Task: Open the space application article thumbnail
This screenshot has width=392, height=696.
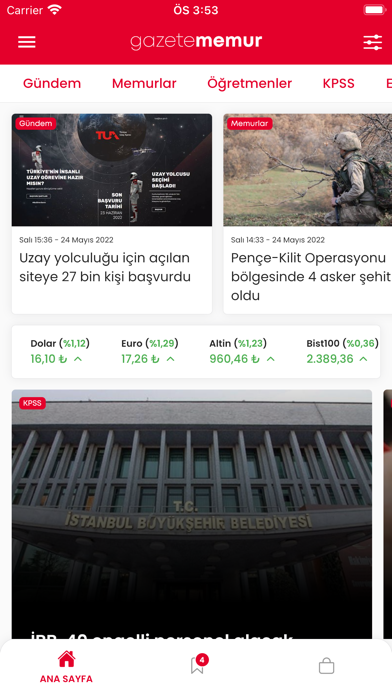Action: [112, 170]
